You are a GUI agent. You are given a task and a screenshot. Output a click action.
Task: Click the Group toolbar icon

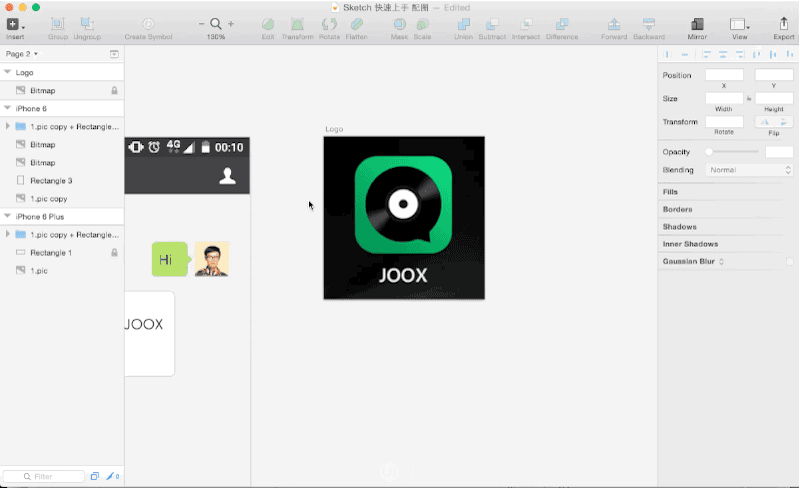coord(58,24)
